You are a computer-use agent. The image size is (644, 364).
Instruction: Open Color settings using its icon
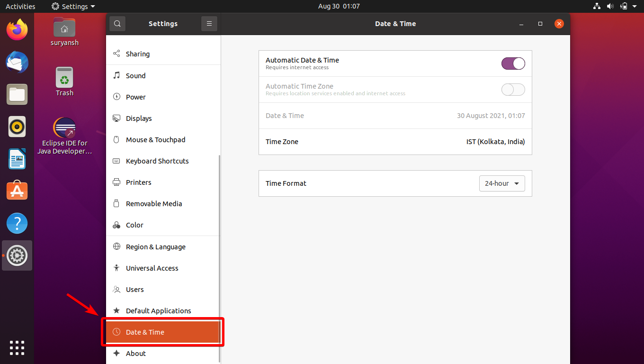pos(116,225)
